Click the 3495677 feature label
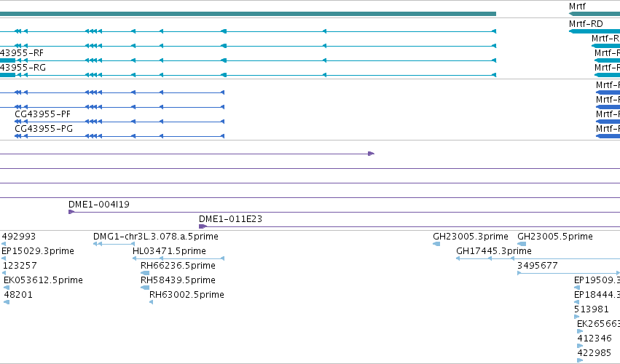The width and height of the screenshot is (620, 364). coord(538,266)
